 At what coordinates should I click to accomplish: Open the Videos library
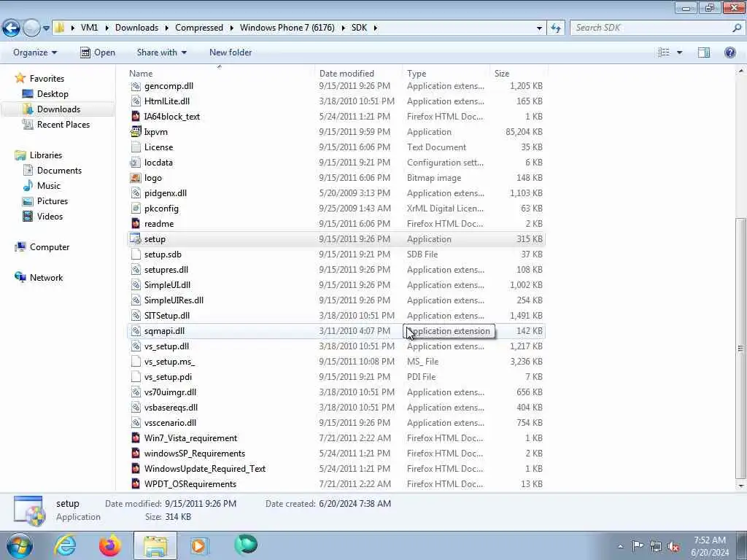pyautogui.click(x=50, y=216)
